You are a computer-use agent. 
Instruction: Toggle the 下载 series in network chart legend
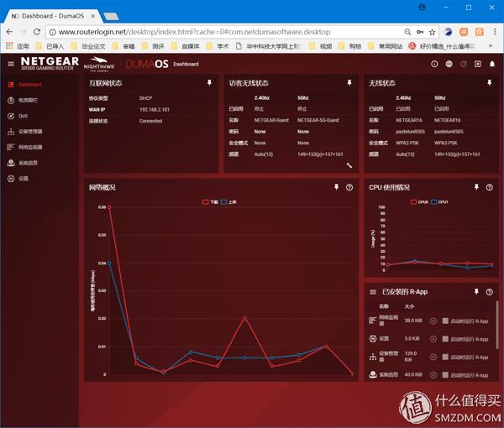coord(210,202)
